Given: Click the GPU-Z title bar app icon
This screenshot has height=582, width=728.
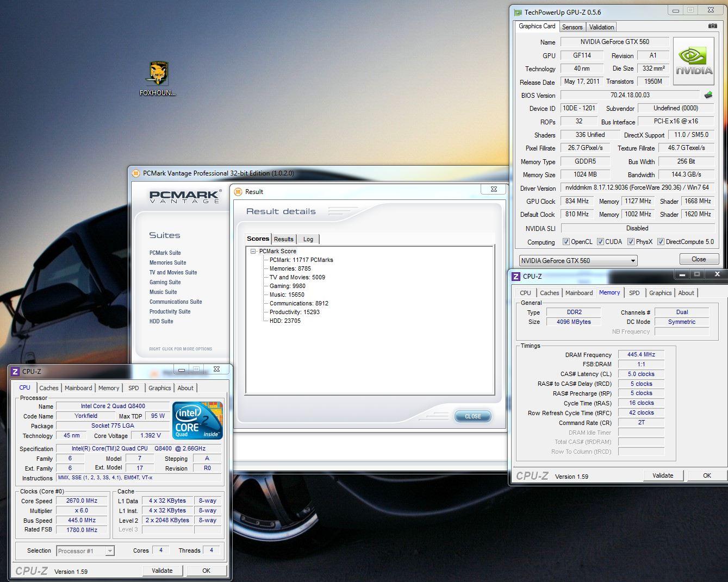Looking at the screenshot, I should 518,12.
